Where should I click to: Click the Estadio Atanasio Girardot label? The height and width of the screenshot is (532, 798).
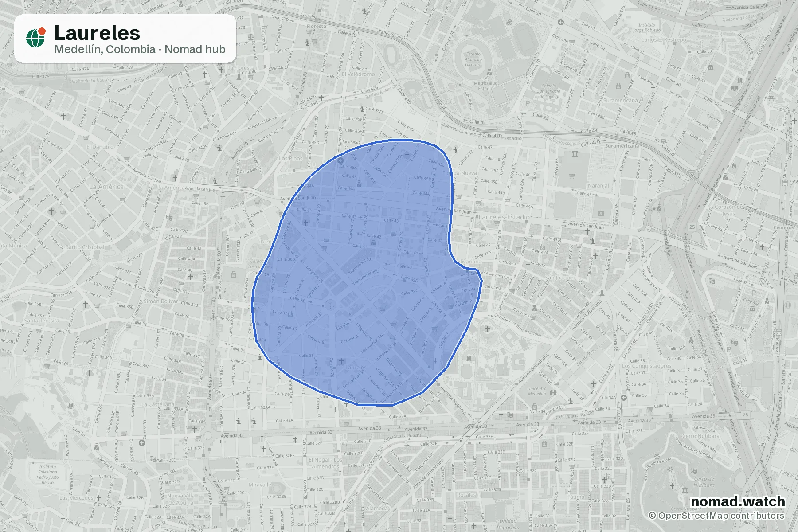pyautogui.click(x=473, y=59)
